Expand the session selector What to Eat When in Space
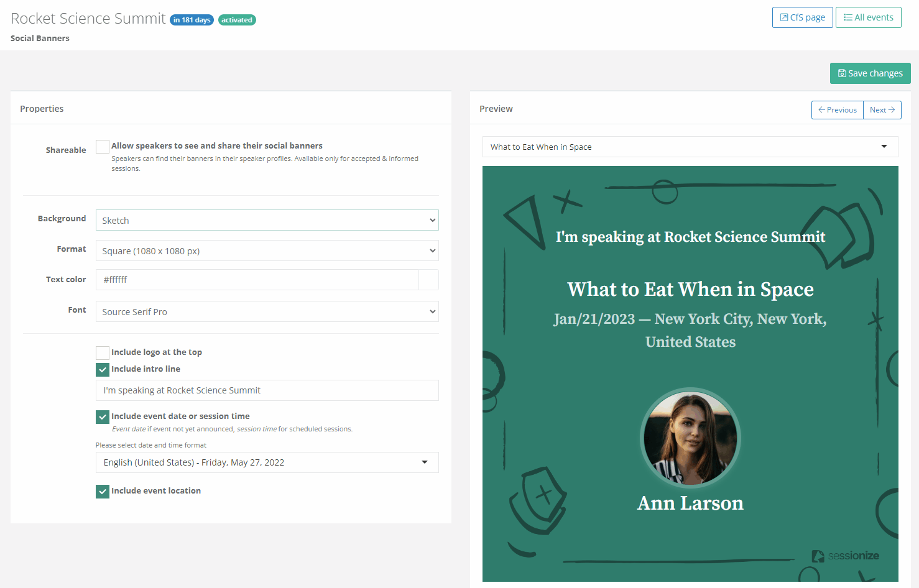Viewport: 919px width, 588px height. [690, 147]
